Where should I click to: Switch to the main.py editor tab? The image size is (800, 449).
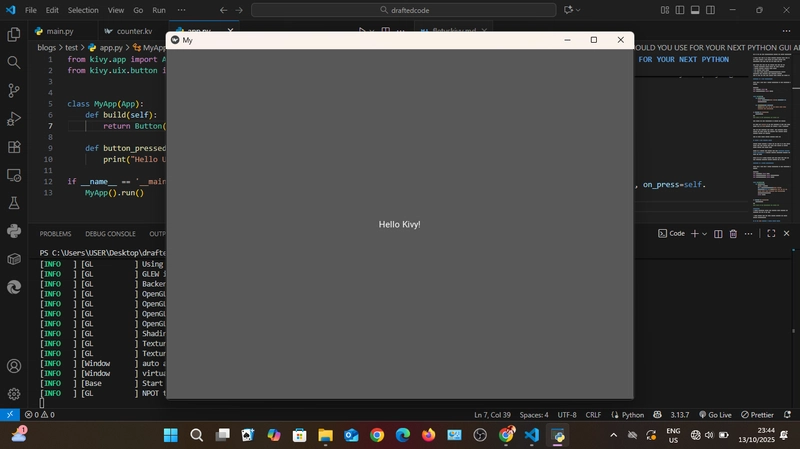coord(60,32)
